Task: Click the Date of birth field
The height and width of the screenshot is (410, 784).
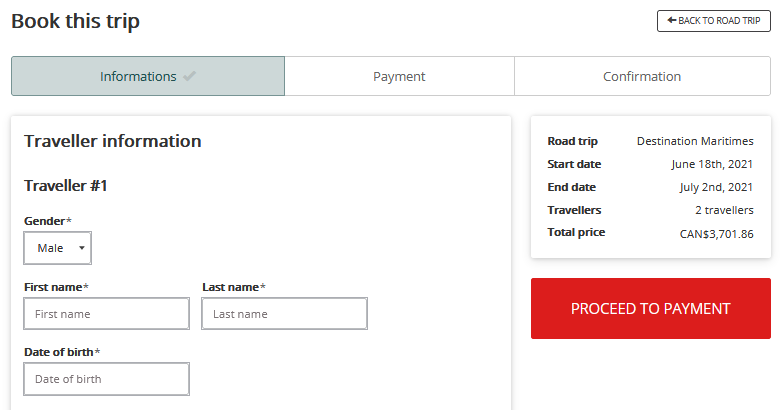Action: (x=106, y=379)
